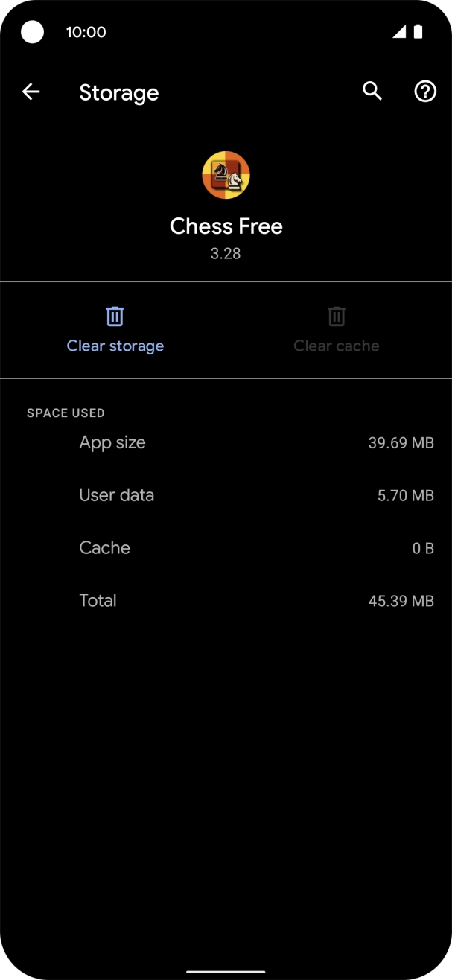This screenshot has height=980, width=452.
Task: Select the Total row
Action: pos(226,601)
